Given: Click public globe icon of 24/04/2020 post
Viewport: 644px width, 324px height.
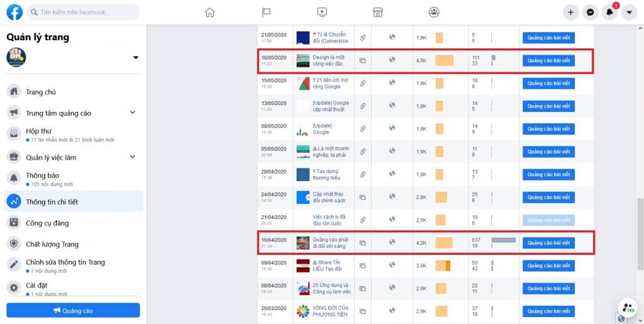Looking at the screenshot, I should coord(392,196).
